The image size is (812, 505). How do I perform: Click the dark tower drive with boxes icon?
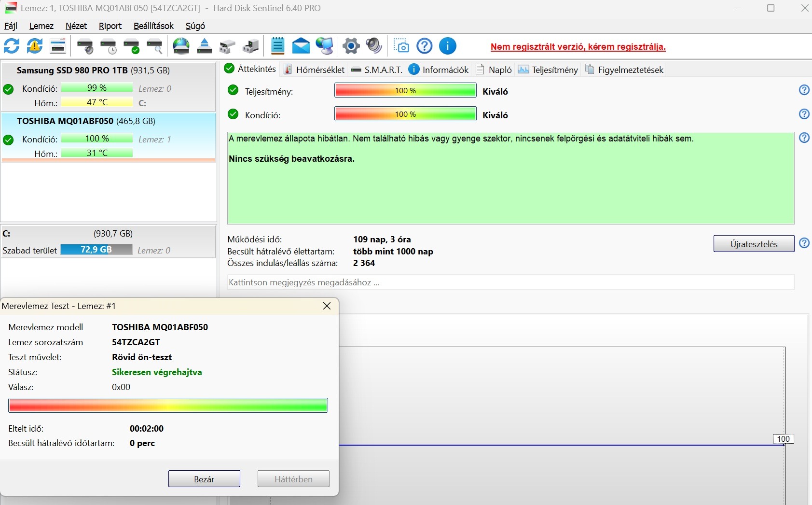point(251,46)
